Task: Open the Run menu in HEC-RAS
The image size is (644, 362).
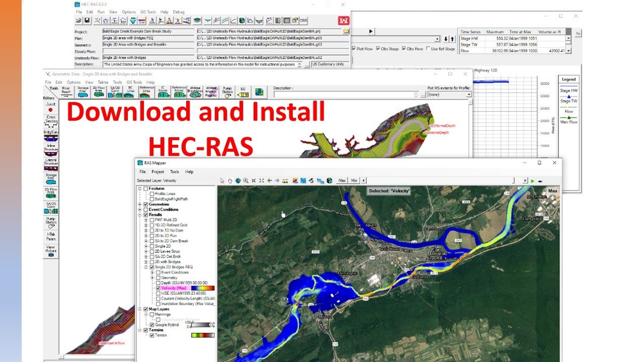Action: point(101,12)
